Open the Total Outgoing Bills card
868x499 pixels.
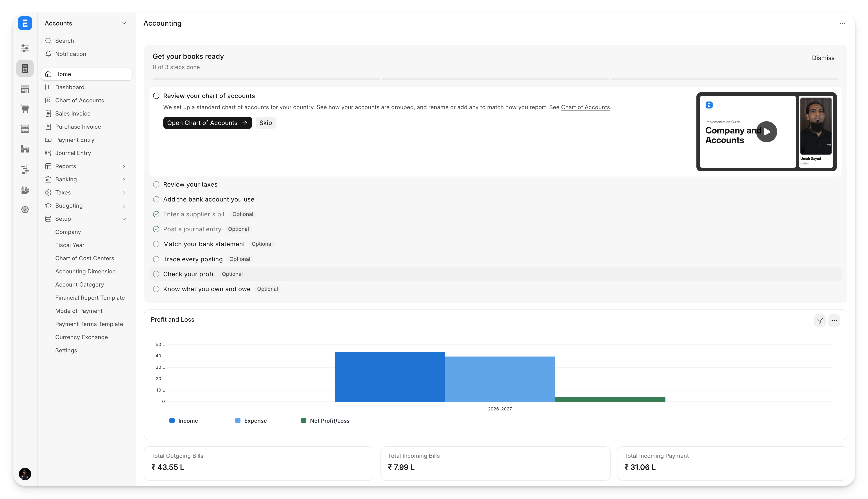coord(259,463)
